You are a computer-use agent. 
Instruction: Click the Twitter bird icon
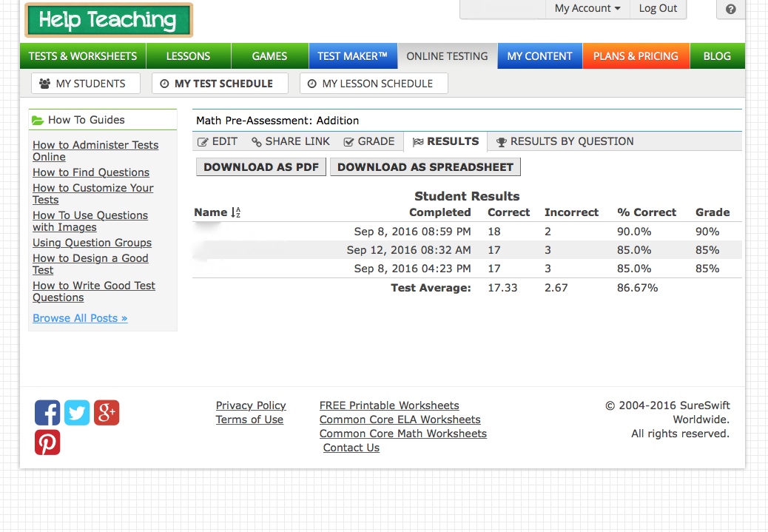(x=76, y=413)
